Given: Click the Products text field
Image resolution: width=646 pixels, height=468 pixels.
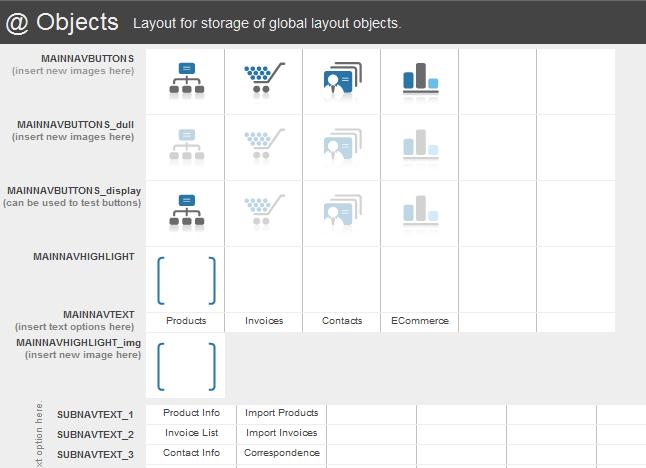Looking at the screenshot, I should [x=185, y=321].
